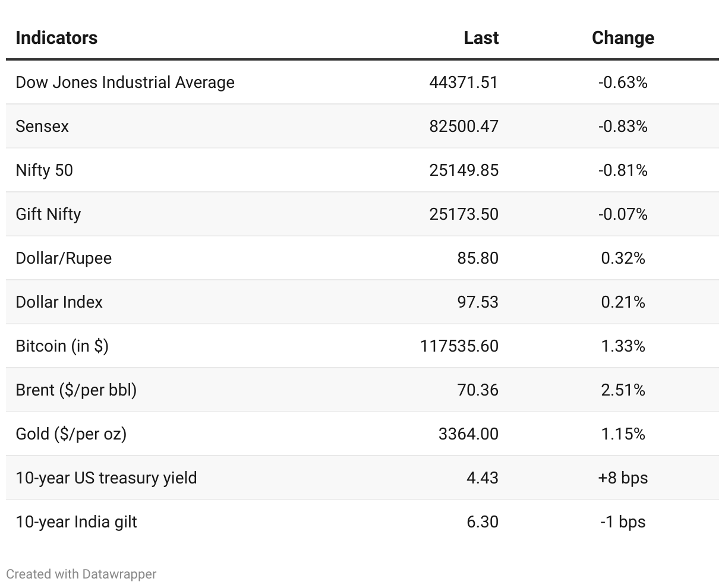Select the Sensex row label
Image resolution: width=725 pixels, height=588 pixels.
[42, 127]
